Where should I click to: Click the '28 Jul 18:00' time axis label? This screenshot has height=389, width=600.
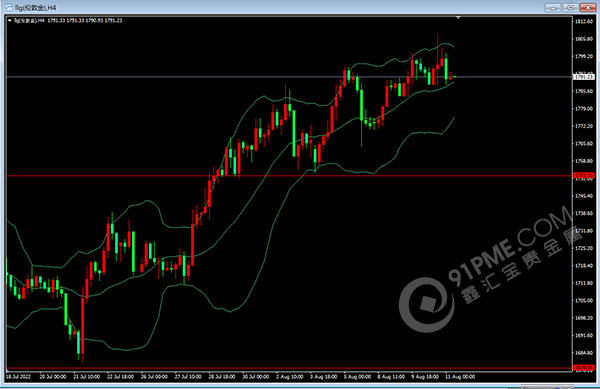(222, 377)
